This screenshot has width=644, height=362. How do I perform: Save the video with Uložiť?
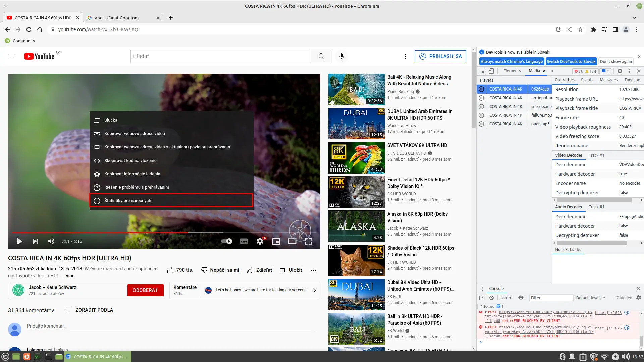pyautogui.click(x=291, y=270)
